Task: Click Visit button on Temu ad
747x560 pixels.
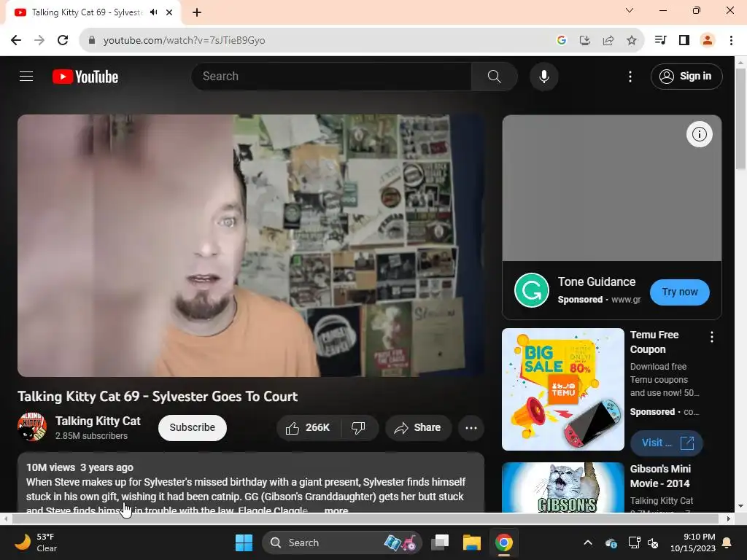Action: (666, 443)
